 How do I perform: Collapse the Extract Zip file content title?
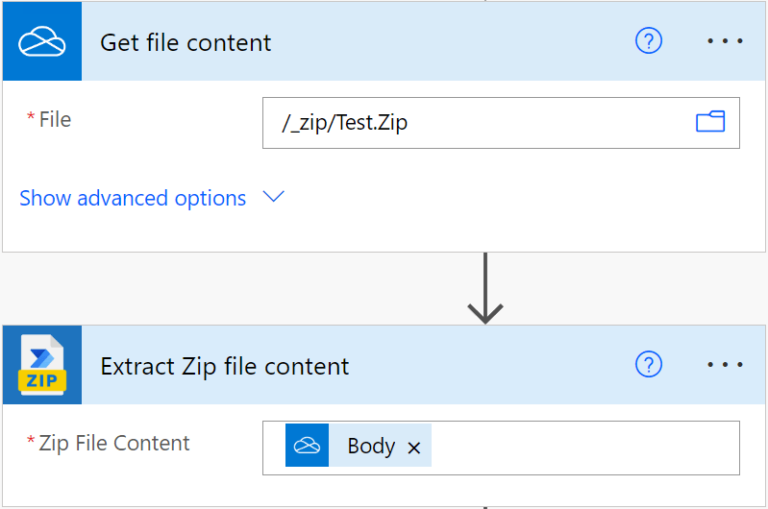tap(225, 366)
